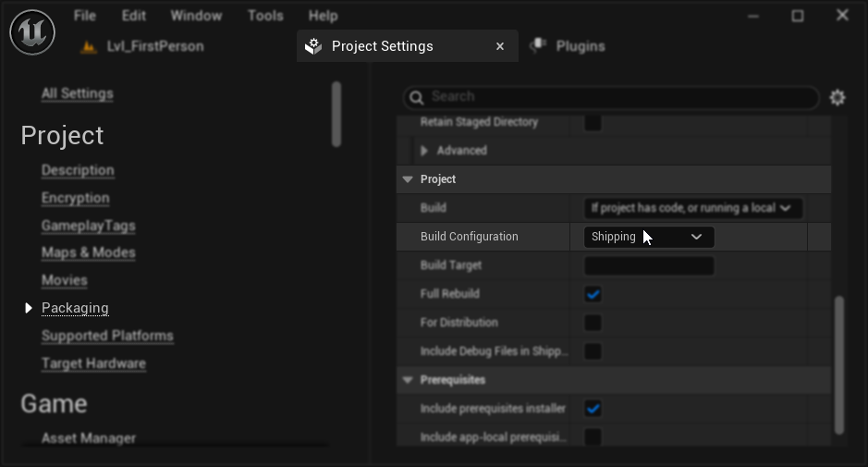This screenshot has width=868, height=467.
Task: Open the Maps & Modes settings link
Action: click(x=88, y=252)
